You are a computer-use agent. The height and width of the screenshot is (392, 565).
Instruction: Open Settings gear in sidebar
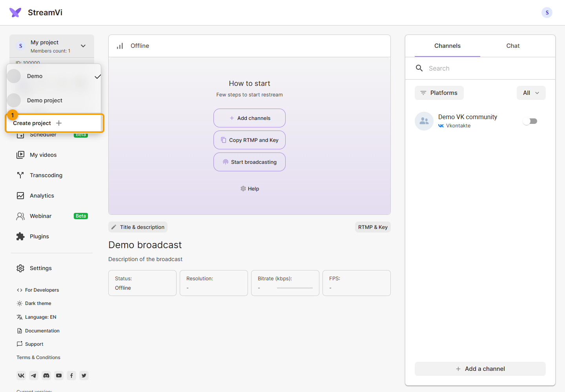[20, 268]
